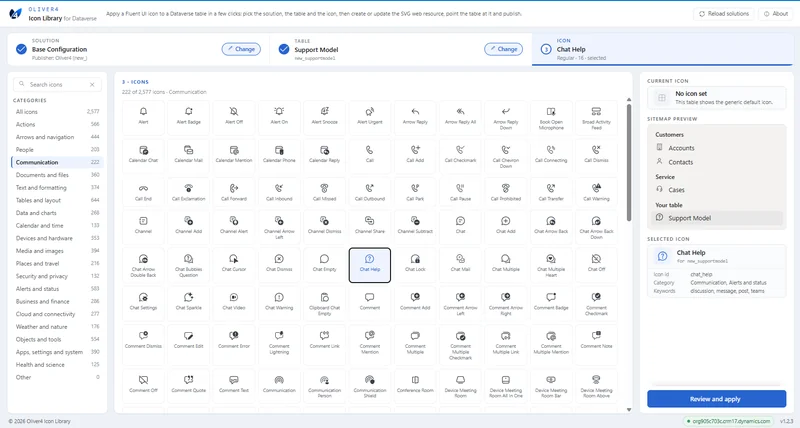800x428 pixels.
Task: Select the Call Transfer icon
Action: pos(551,194)
